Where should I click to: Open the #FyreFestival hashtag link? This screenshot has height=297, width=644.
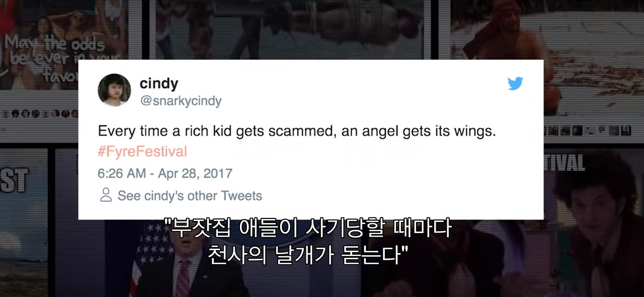(142, 152)
